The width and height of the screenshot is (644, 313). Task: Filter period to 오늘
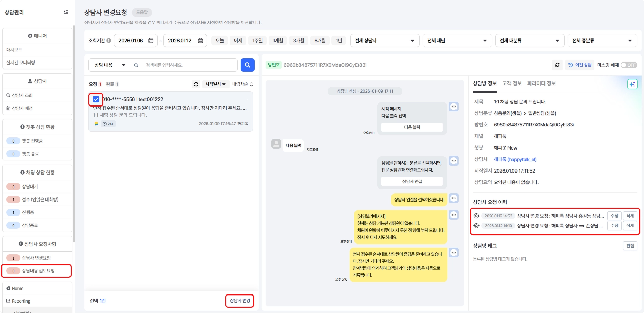pyautogui.click(x=220, y=41)
